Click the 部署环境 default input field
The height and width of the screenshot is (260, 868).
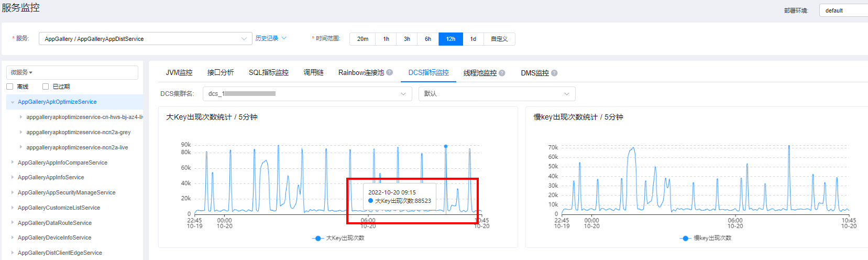tap(843, 10)
